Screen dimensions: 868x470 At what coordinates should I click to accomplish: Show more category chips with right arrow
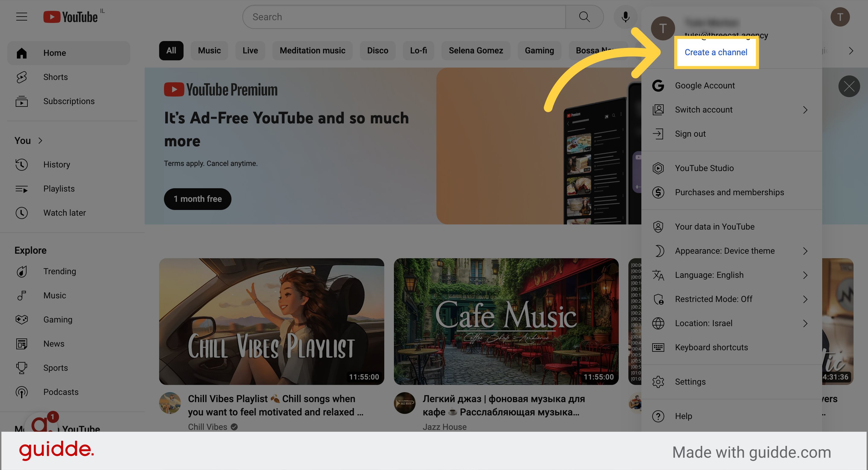(x=851, y=51)
